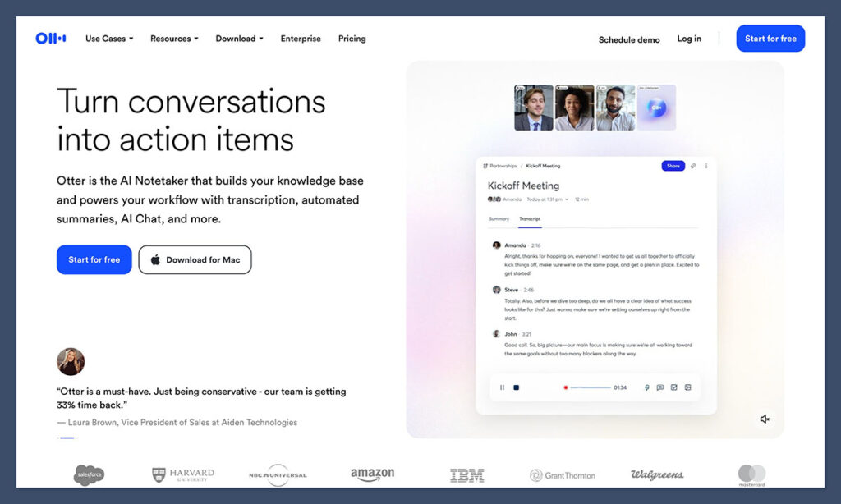Click the snapshot icon in the playback toolbar
This screenshot has width=841, height=504.
point(687,386)
